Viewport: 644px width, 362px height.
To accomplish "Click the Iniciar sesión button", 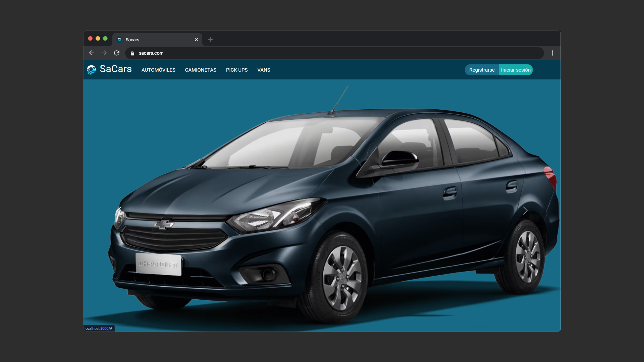I will 516,70.
